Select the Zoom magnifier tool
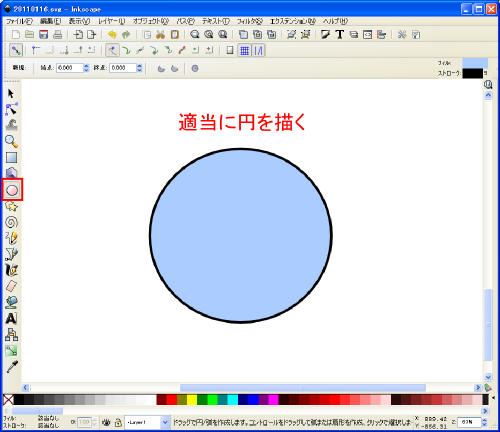500x432 pixels. 11,141
